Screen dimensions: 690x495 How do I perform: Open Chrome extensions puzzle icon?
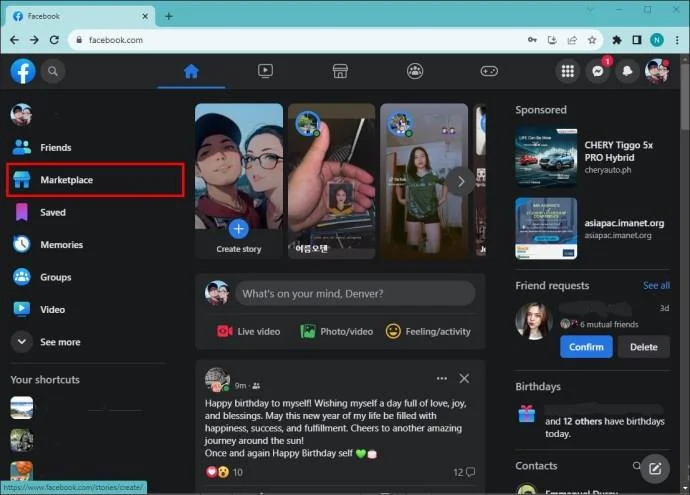617,40
